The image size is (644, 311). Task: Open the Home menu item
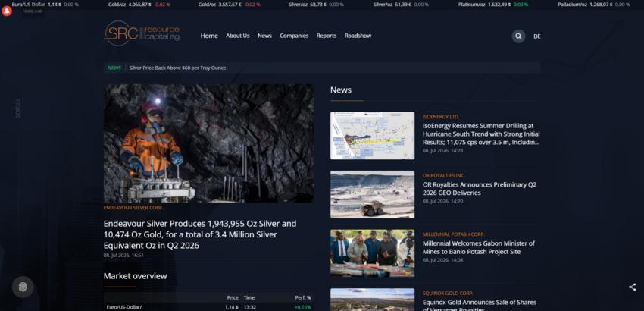pos(209,36)
